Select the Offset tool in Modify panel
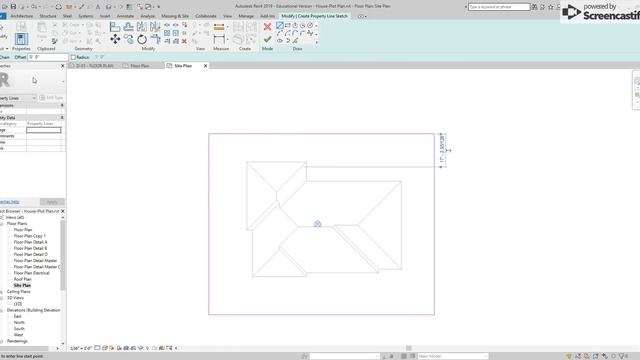The image size is (640, 360). point(129,27)
